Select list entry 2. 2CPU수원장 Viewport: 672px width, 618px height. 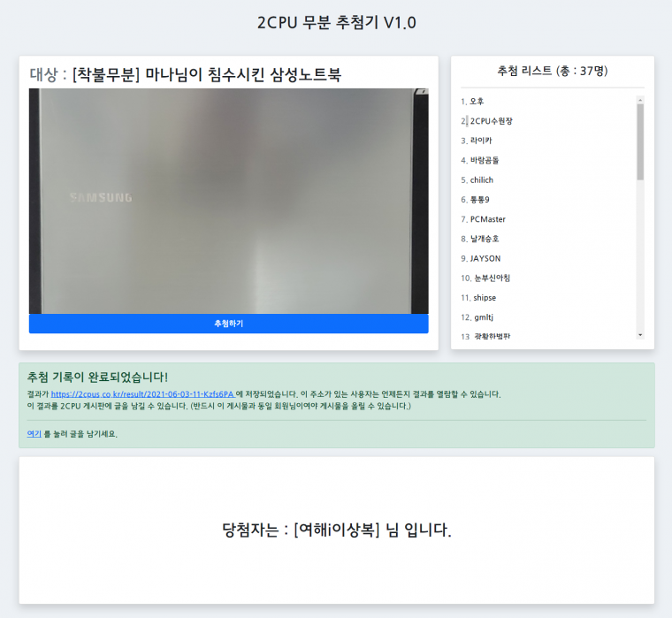(x=486, y=121)
